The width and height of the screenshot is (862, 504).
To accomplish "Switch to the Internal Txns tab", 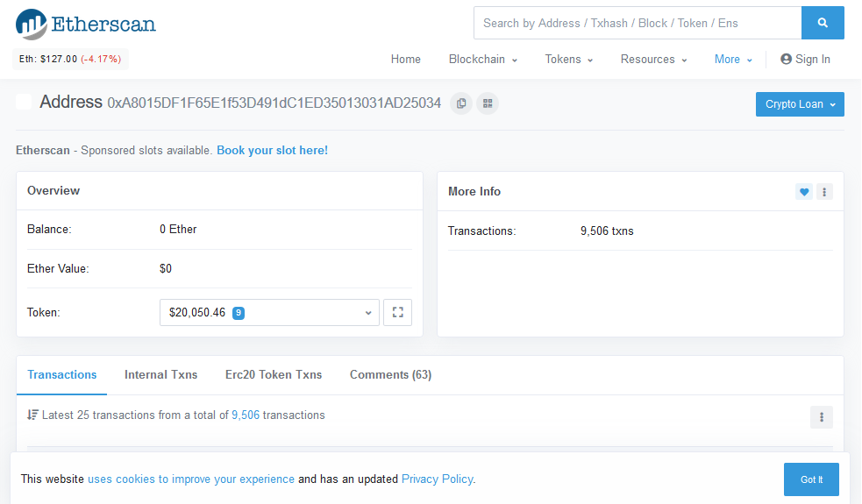I will click(161, 375).
